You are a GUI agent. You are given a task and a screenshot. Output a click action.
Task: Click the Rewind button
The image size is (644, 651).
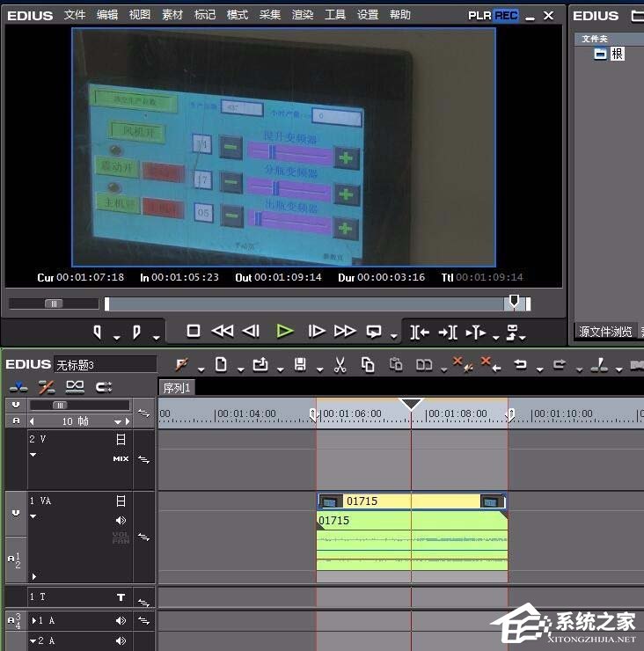coord(223,331)
